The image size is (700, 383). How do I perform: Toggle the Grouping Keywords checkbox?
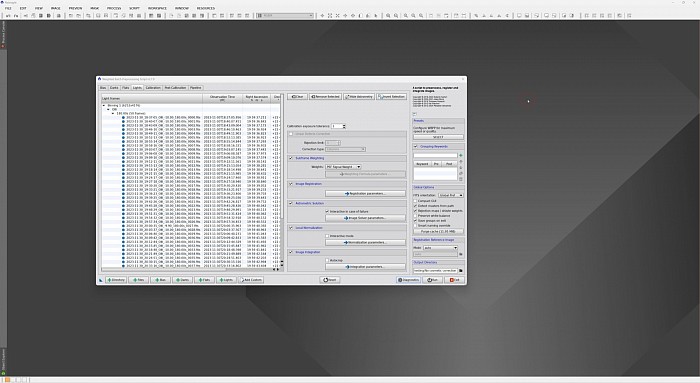tap(416, 146)
